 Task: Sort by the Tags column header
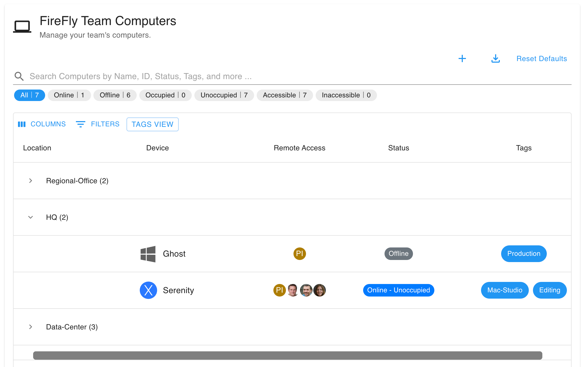524,148
